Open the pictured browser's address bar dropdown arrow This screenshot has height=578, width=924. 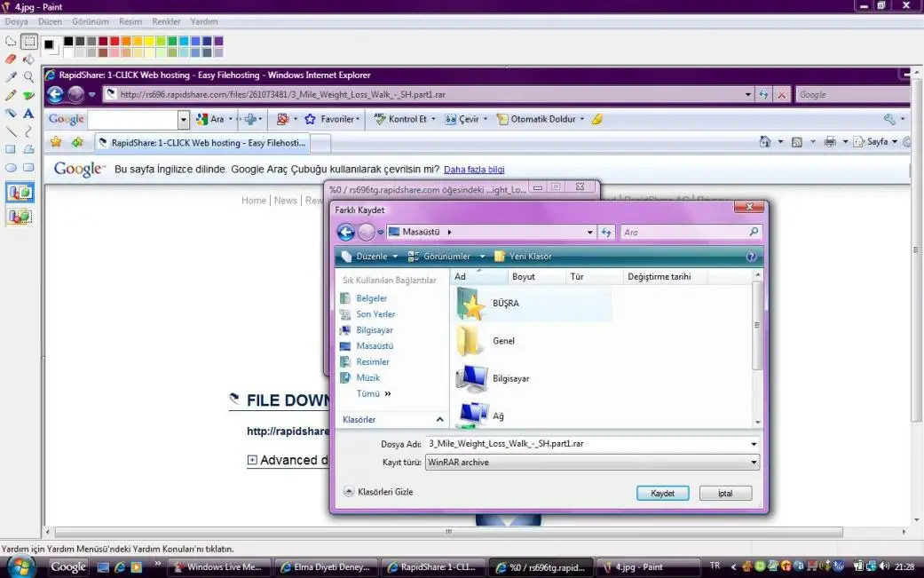click(747, 94)
